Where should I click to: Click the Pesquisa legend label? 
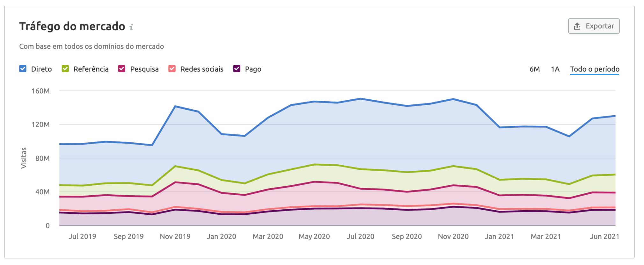[144, 69]
